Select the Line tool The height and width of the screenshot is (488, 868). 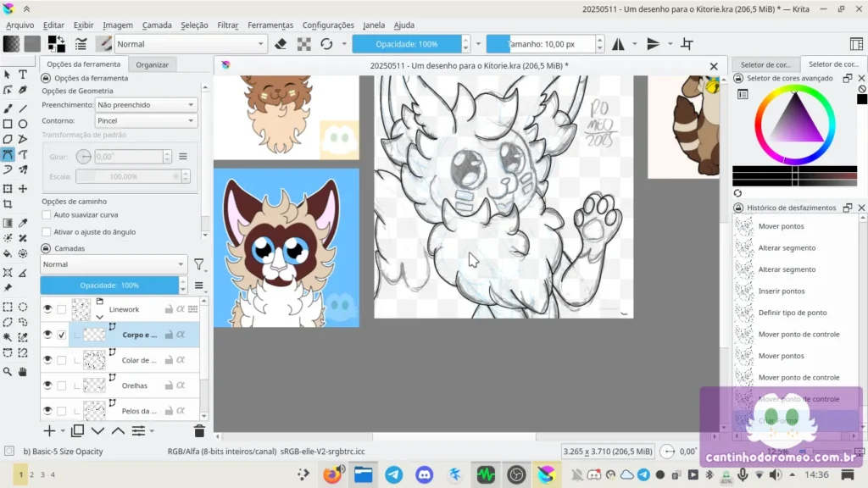coord(23,108)
